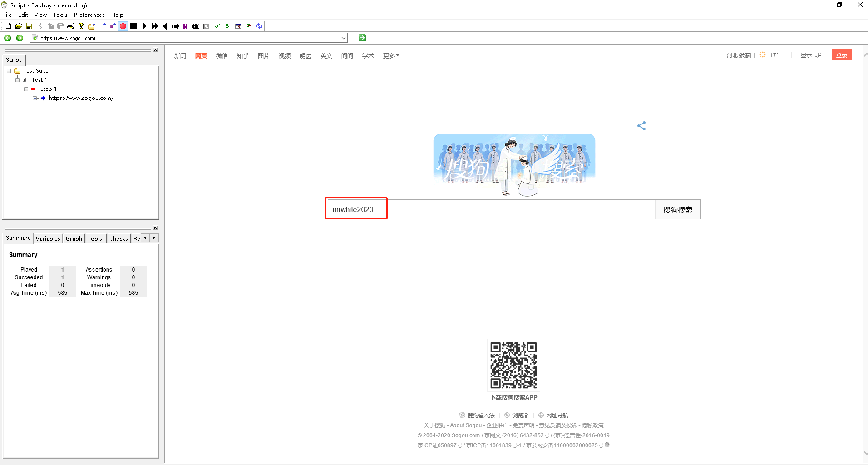Collapse the Test Suite 1 node

9,71
